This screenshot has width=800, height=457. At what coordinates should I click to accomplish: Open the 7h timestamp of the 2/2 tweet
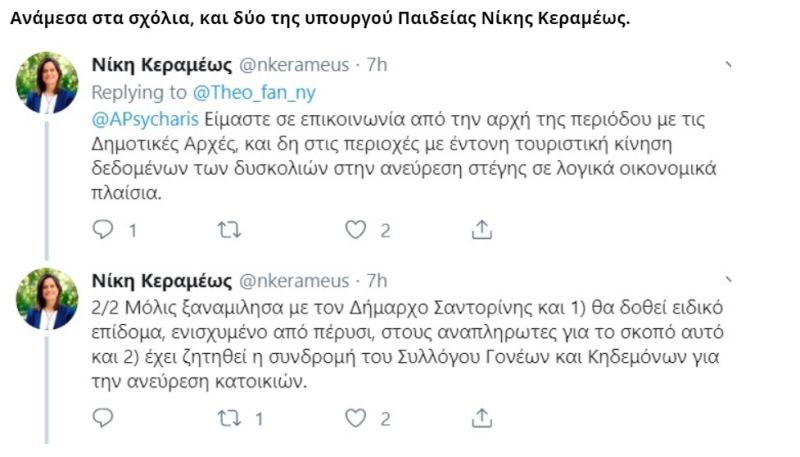tap(376, 278)
